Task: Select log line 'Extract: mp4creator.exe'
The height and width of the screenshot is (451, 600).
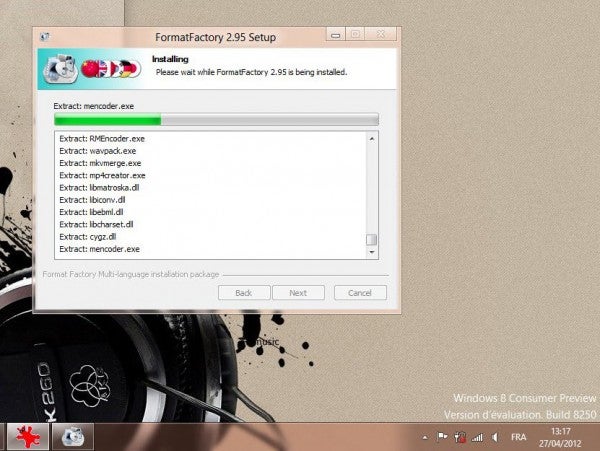Action: (102, 176)
